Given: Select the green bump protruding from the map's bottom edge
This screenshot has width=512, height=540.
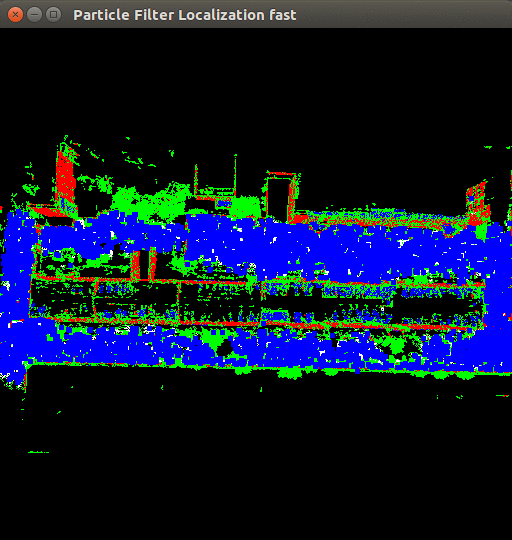Looking at the screenshot, I should 290,373.
